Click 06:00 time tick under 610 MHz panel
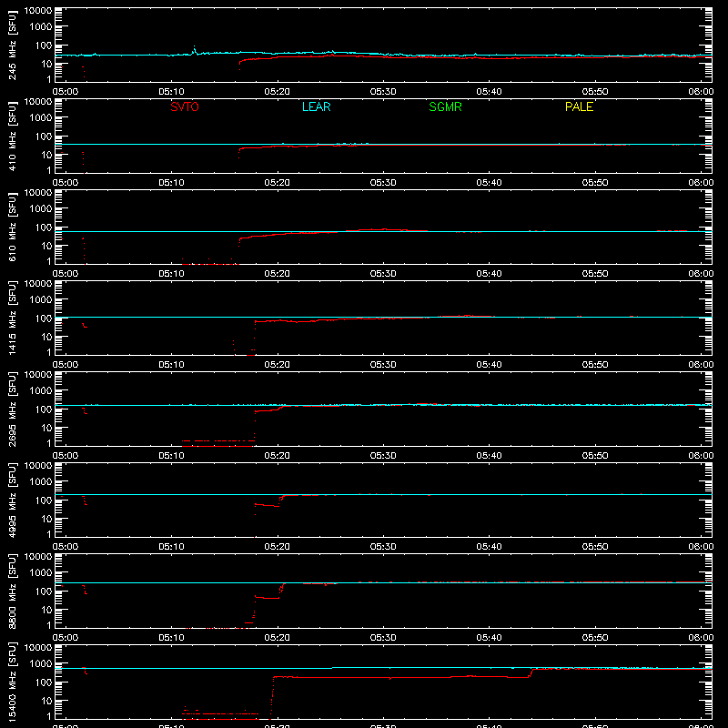 coord(701,274)
